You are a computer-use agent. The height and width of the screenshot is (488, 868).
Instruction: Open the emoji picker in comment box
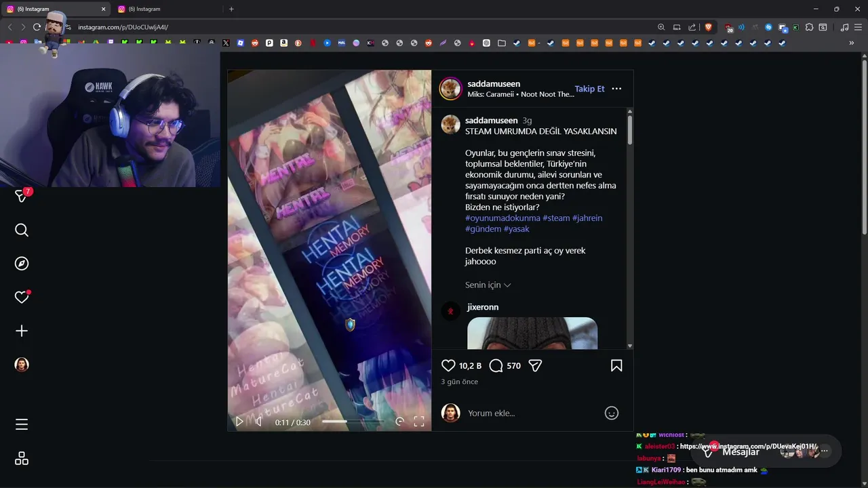(x=612, y=413)
